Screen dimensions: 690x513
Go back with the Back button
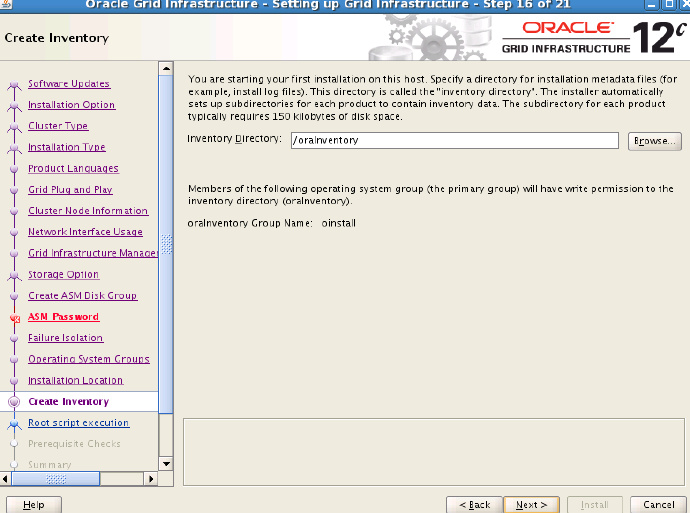point(474,505)
